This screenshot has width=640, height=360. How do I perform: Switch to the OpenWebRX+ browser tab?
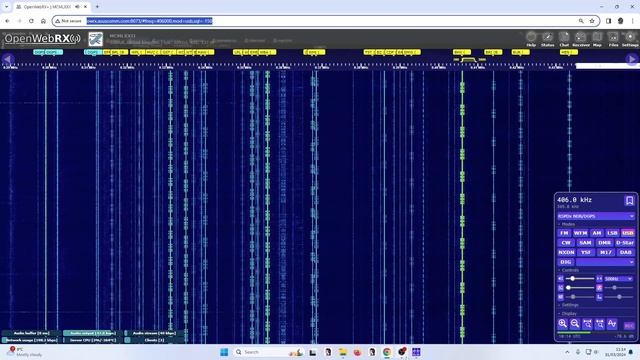click(51, 7)
